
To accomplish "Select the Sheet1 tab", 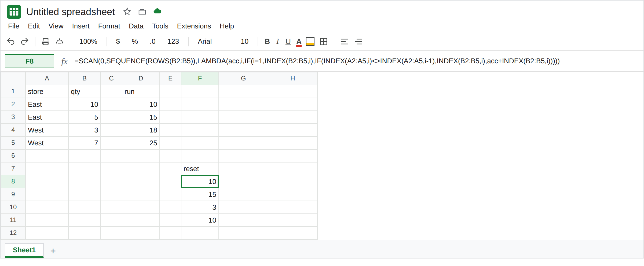I will pyautogui.click(x=24, y=250).
